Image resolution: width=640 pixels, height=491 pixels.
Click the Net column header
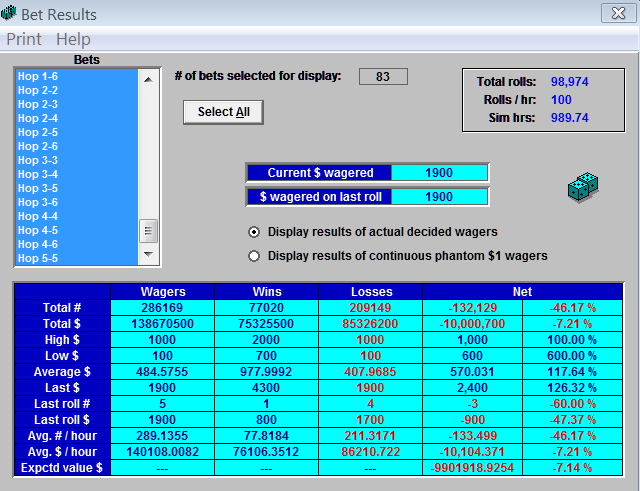click(522, 292)
